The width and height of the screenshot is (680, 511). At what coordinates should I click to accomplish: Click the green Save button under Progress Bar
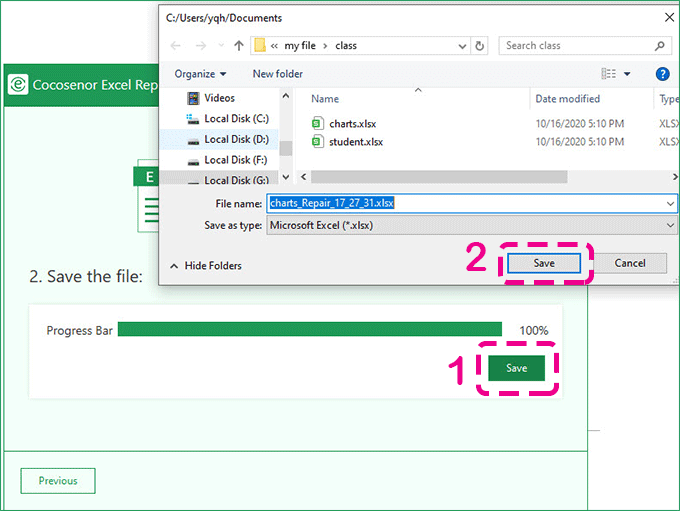[x=517, y=368]
